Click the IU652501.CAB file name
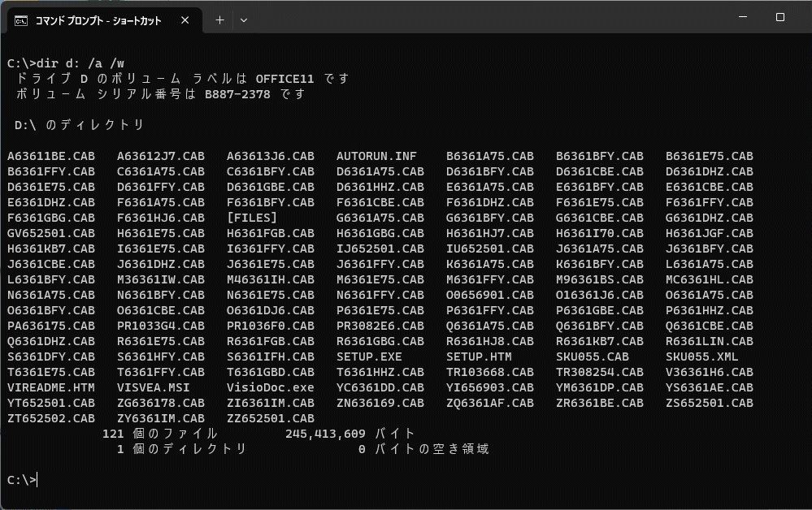 coord(490,249)
